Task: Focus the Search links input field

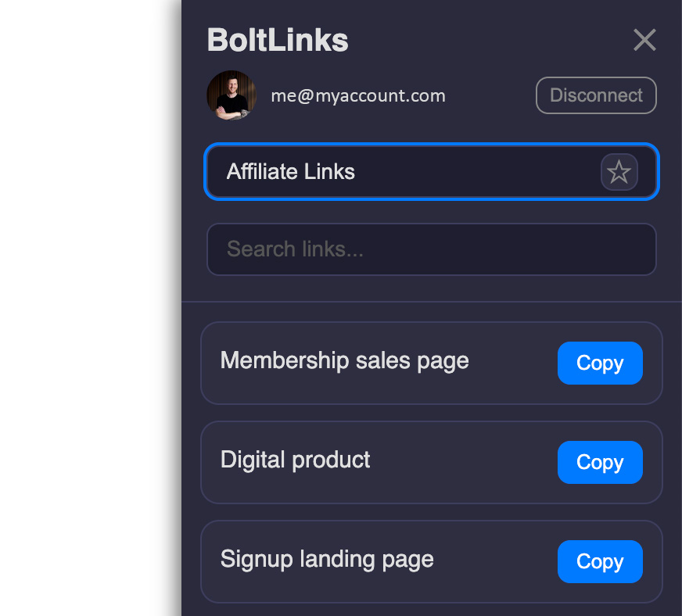Action: click(432, 249)
